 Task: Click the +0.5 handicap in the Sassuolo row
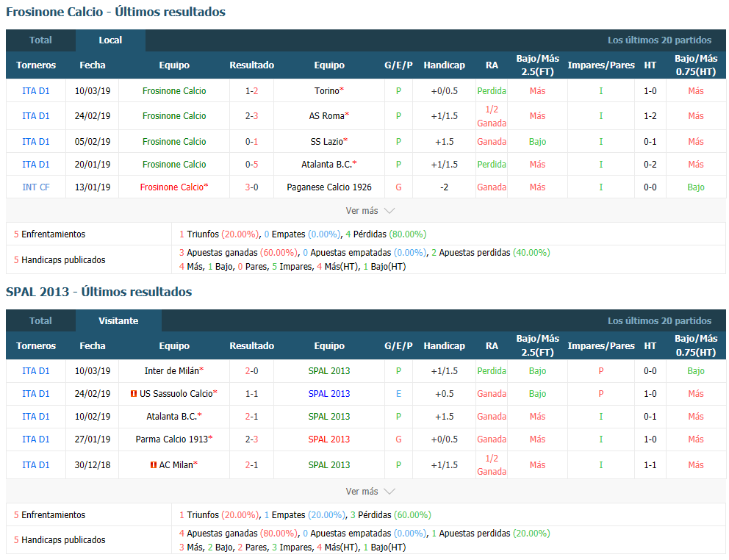[444, 394]
